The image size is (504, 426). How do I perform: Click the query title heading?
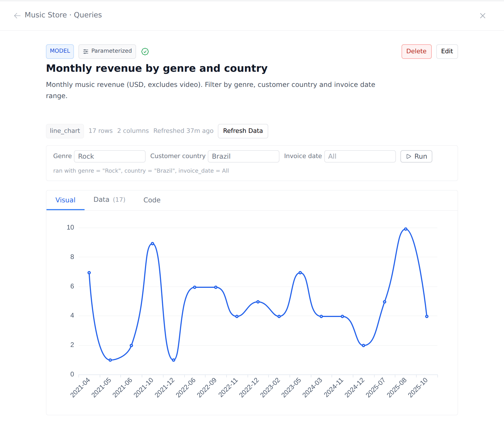157,68
